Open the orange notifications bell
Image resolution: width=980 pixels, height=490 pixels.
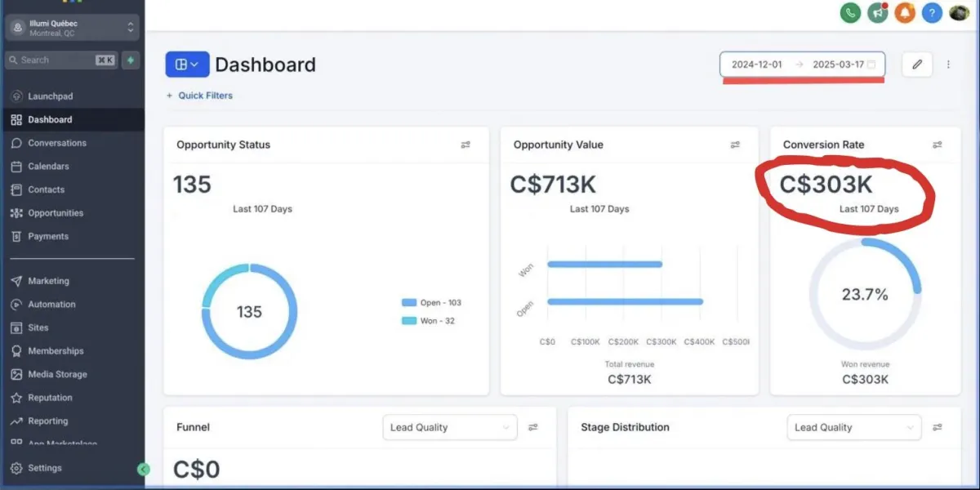tap(904, 13)
